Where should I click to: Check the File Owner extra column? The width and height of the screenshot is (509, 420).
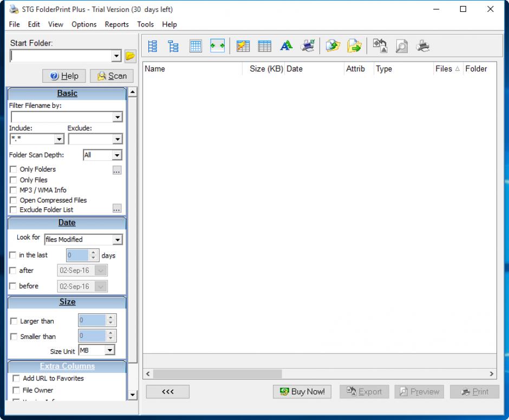click(16, 390)
